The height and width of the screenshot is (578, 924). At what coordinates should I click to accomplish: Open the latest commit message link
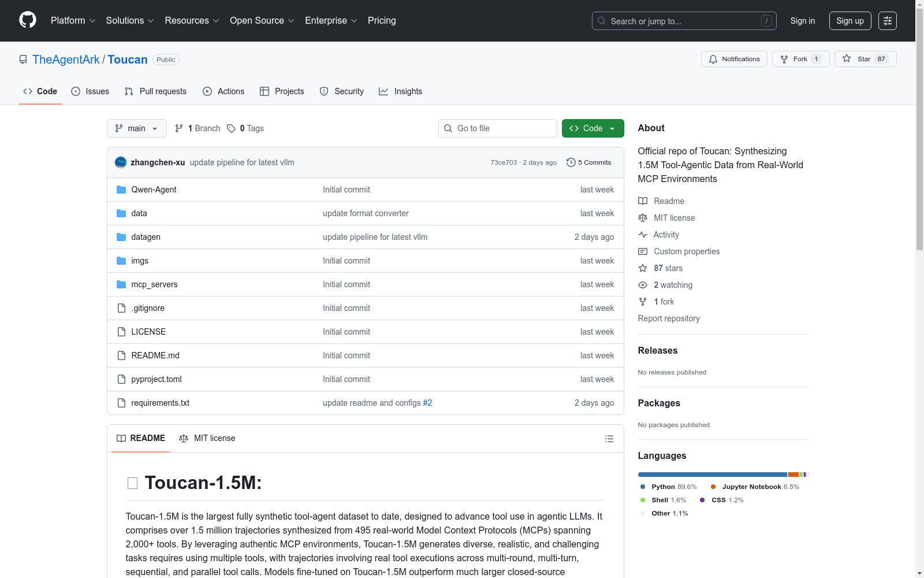click(x=242, y=162)
